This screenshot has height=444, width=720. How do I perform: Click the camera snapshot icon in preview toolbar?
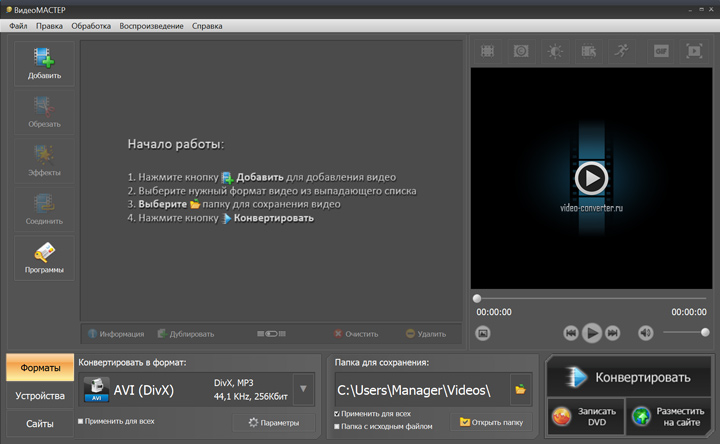[521, 51]
